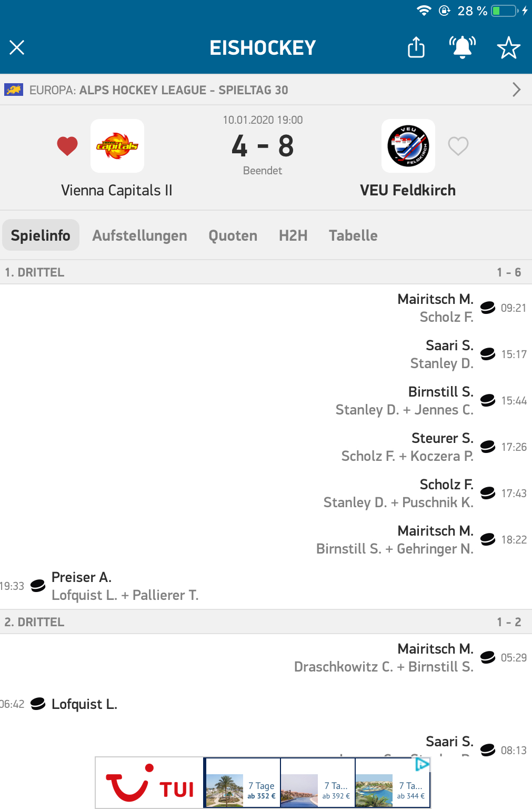Image resolution: width=532 pixels, height=809 pixels.
Task: Expand Alps Hockey League chevron arrow
Action: pyautogui.click(x=516, y=90)
